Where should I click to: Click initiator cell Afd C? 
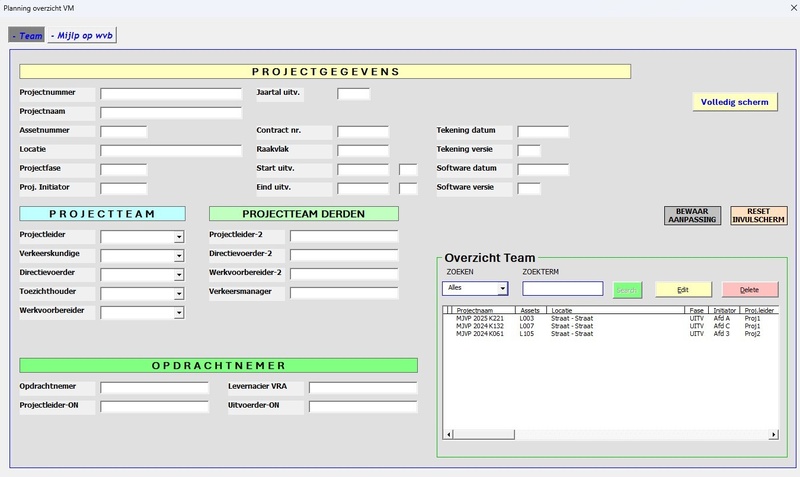point(721,326)
